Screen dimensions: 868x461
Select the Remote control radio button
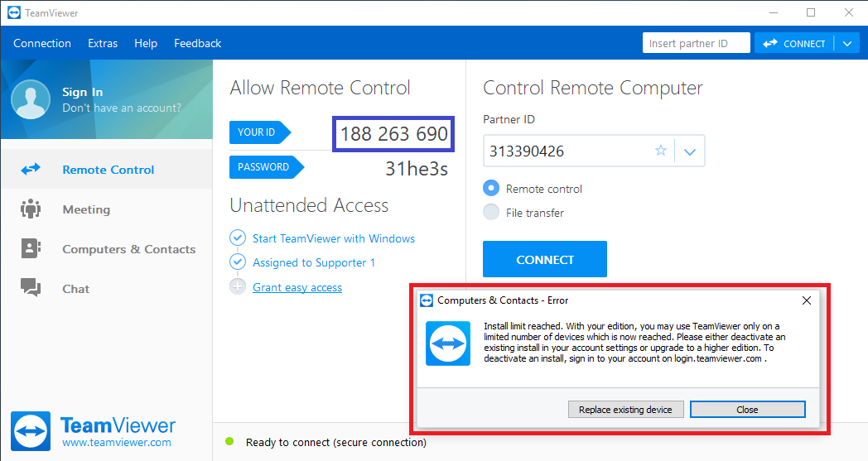[x=491, y=188]
